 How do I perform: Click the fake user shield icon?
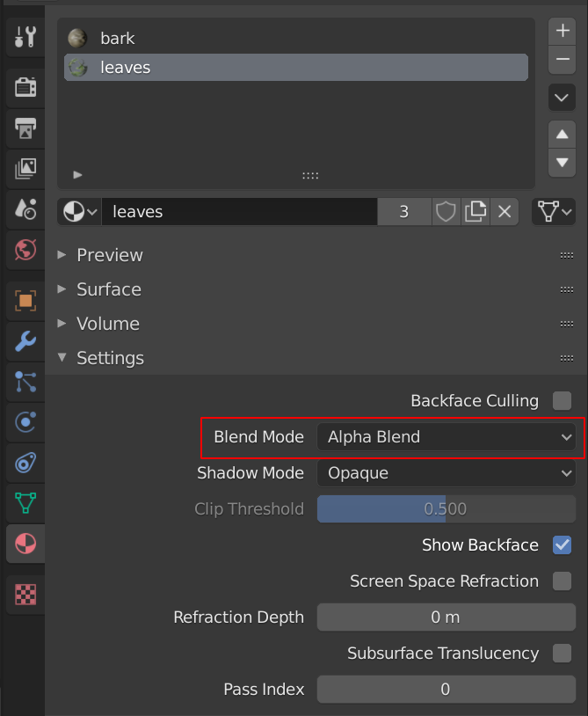point(446,212)
